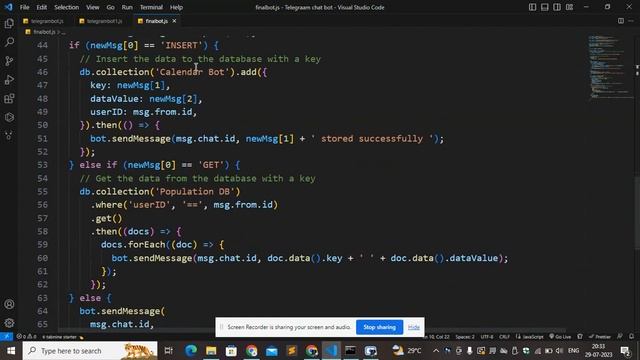Open the Accounts icon in activity bar
The width and height of the screenshot is (640, 360).
[x=9, y=304]
